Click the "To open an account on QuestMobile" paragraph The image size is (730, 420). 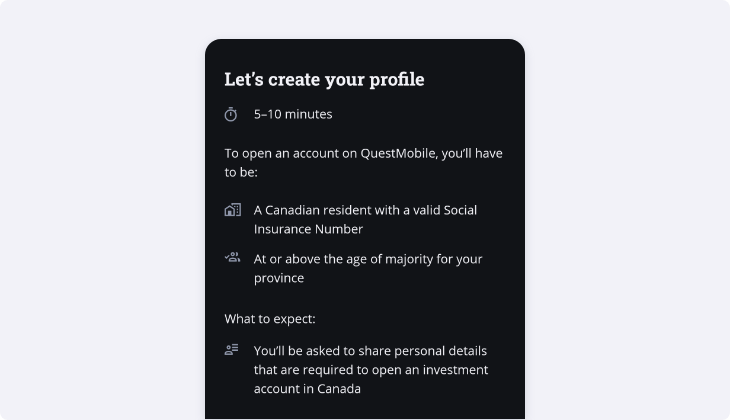[364, 163]
